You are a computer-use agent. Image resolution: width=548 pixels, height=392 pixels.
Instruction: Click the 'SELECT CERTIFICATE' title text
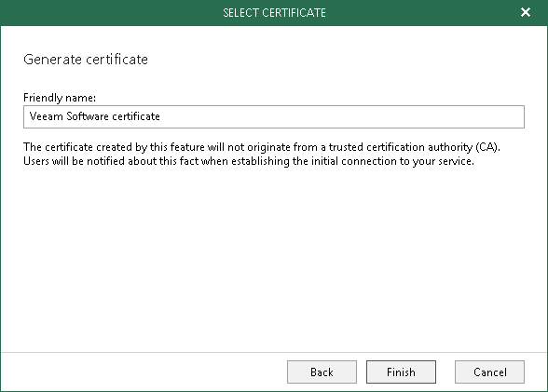(x=274, y=13)
